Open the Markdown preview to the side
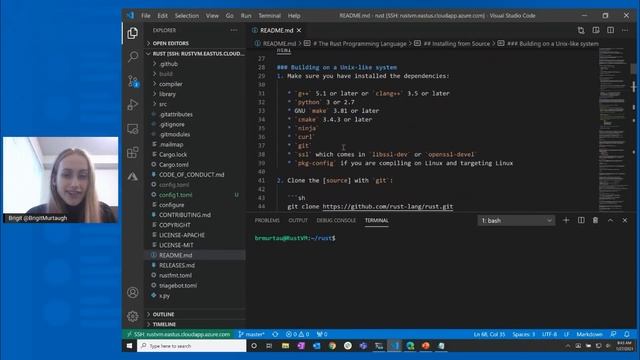This screenshot has width=640, height=360. pos(596,30)
